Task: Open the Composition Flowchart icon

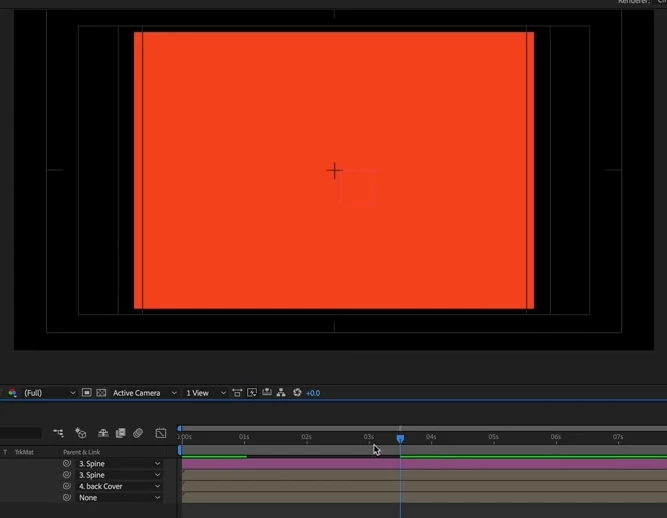Action: click(x=281, y=393)
